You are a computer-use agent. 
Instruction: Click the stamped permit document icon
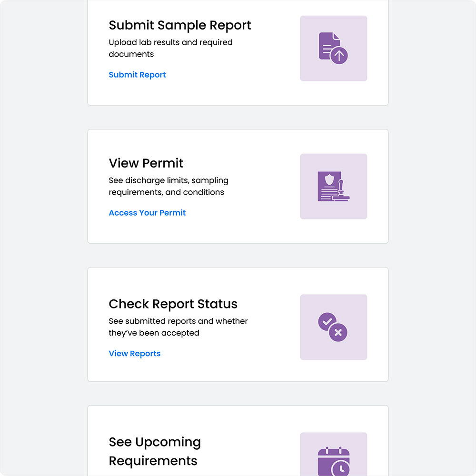click(x=333, y=187)
